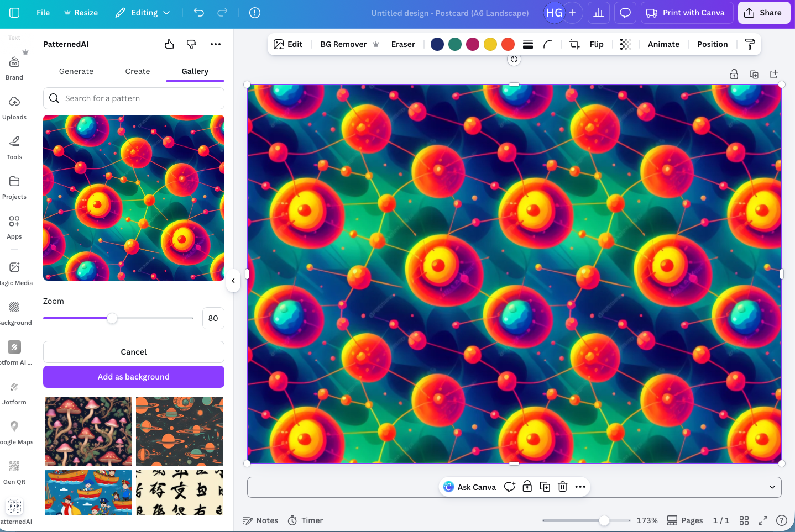Image resolution: width=795 pixels, height=532 pixels.
Task: Open the PatternedAI app icon
Action: click(x=14, y=506)
